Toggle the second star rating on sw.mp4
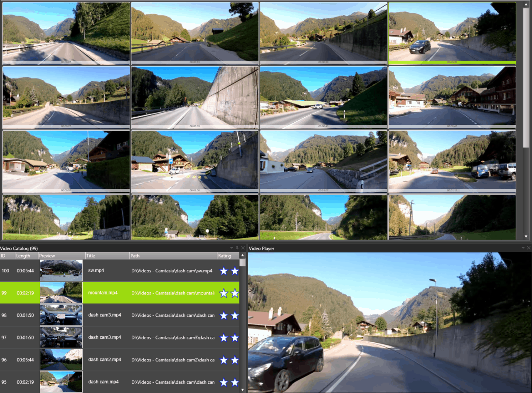This screenshot has height=393, width=532. [234, 270]
